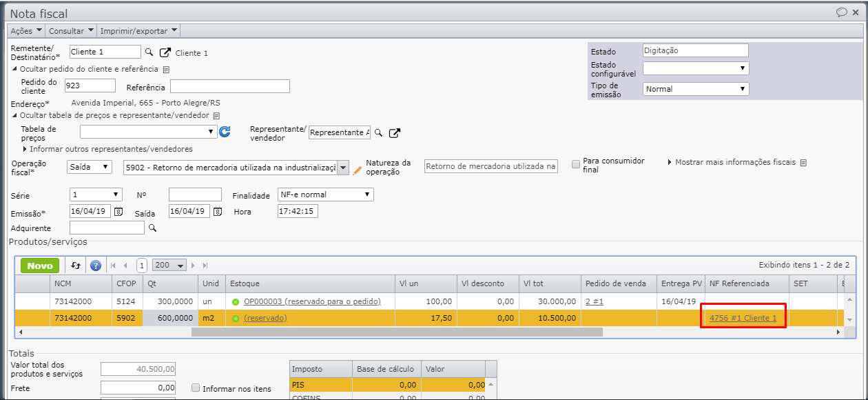Open the 5902 operação fiscal combo arrow
This screenshot has width=868, height=400.
click(x=343, y=168)
